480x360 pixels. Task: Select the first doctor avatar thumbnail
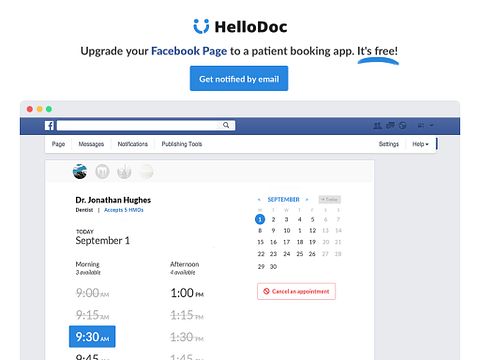pyautogui.click(x=80, y=172)
